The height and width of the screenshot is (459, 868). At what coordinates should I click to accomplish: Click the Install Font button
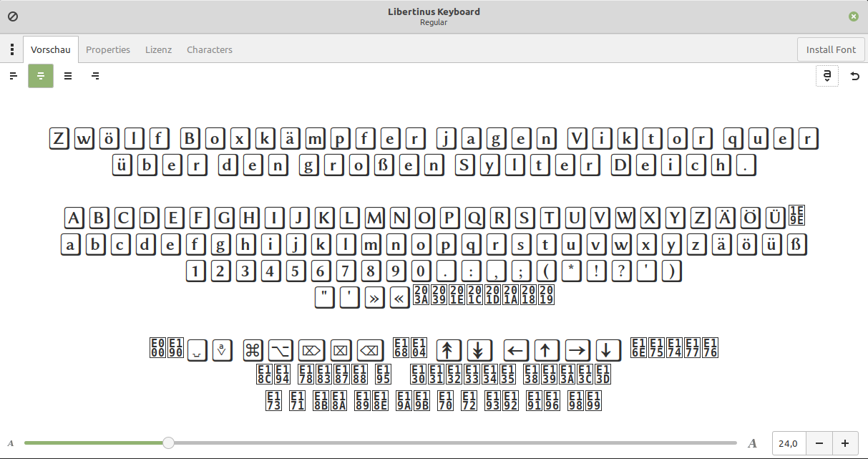click(x=831, y=49)
